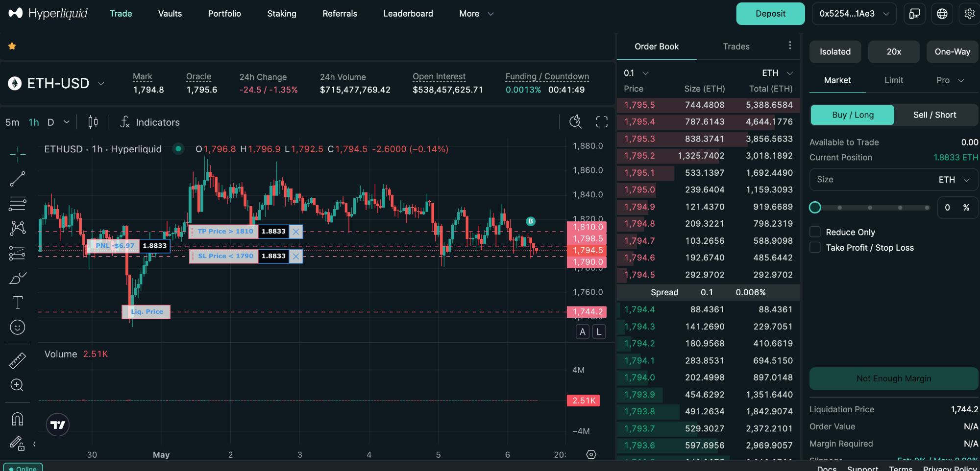
Task: Toggle the favorite star icon
Action: pos(12,46)
